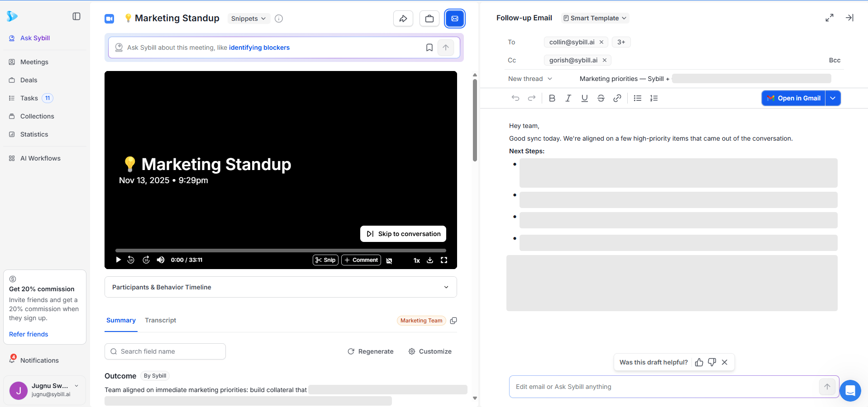Screen dimensions: 868x407
Task: Copy the summary with copy icon
Action: pyautogui.click(x=453, y=321)
